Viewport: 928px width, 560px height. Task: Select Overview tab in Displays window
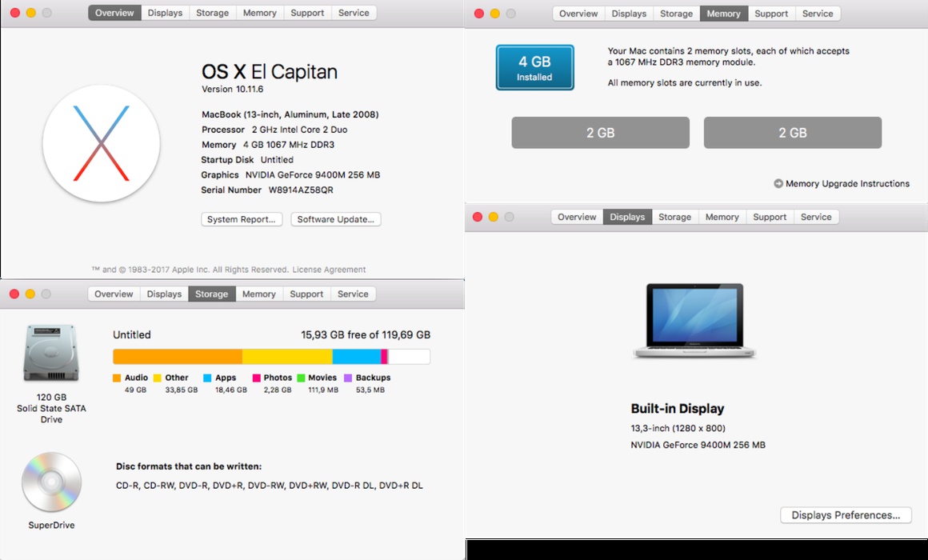pyautogui.click(x=577, y=218)
